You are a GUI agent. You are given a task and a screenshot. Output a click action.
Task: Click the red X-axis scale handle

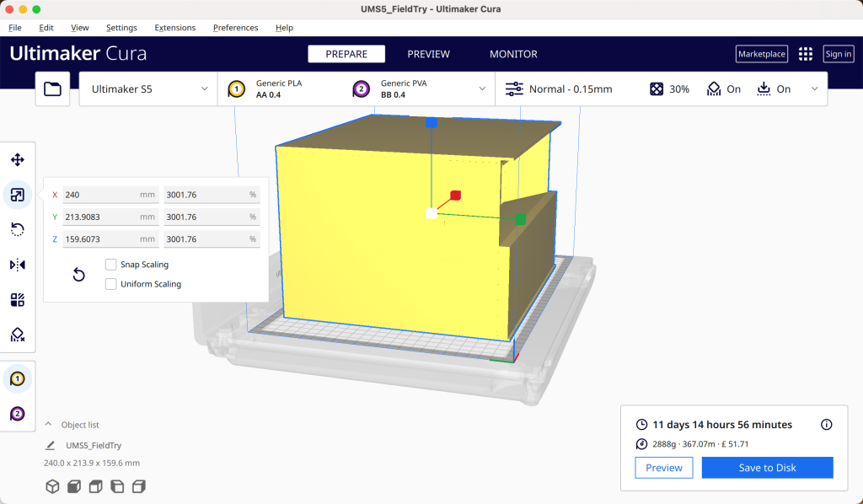coord(456,195)
